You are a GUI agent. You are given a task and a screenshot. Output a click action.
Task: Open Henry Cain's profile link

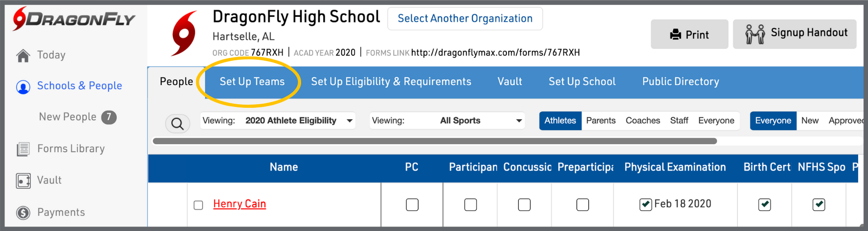(239, 204)
